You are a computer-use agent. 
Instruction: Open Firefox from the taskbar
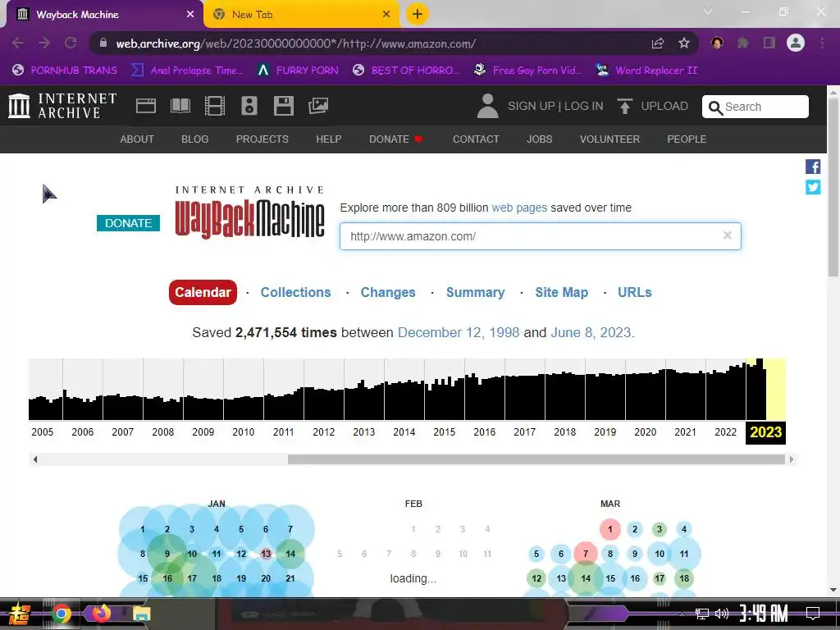tap(101, 613)
